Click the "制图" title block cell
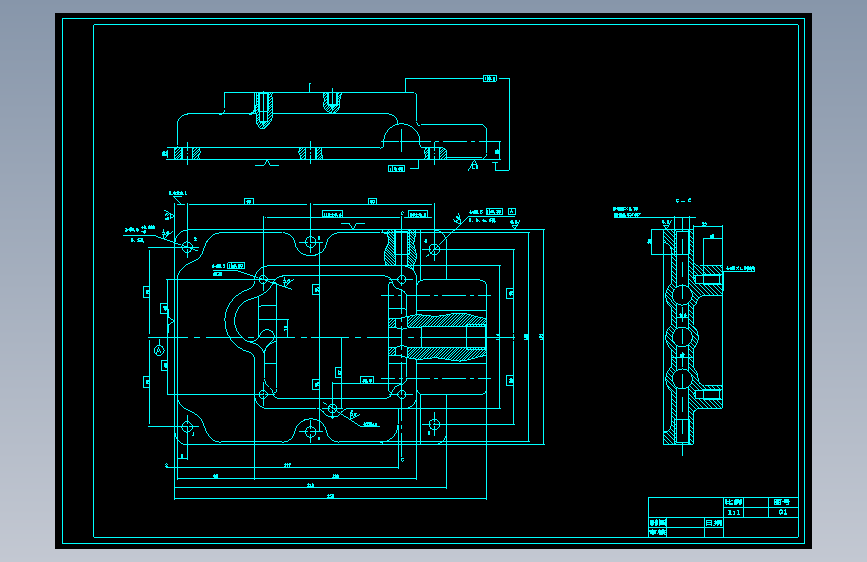Screen dimensions: 867x562 click(658, 523)
